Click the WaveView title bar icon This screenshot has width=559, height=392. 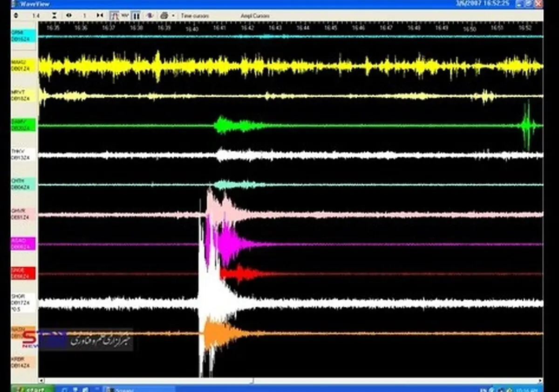point(16,3)
